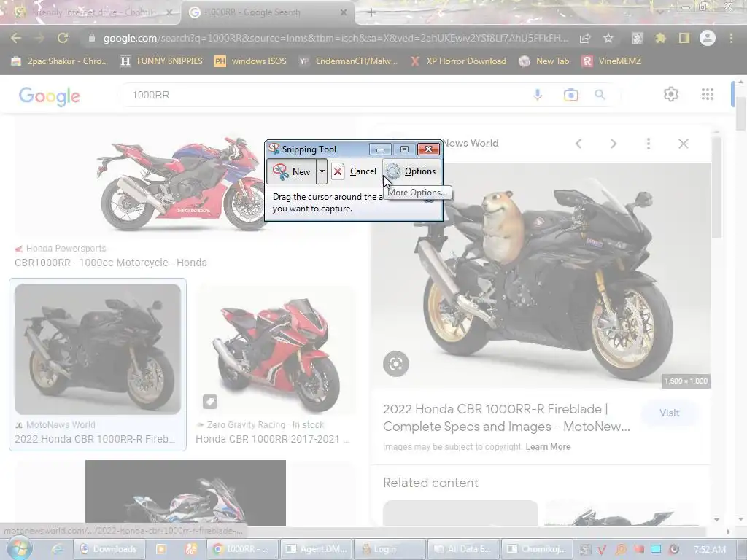Open 2pac Shakur bookmark
Screen dimensions: 747x560
60,61
